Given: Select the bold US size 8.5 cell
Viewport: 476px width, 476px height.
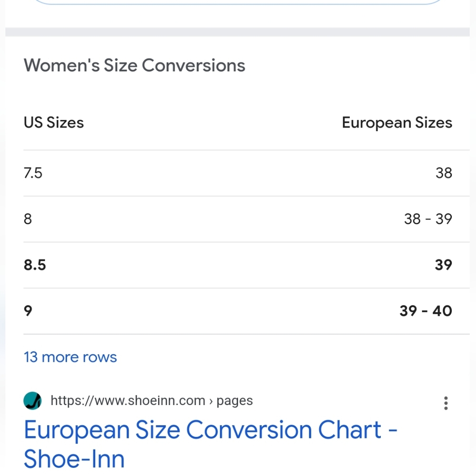Looking at the screenshot, I should click(x=35, y=265).
